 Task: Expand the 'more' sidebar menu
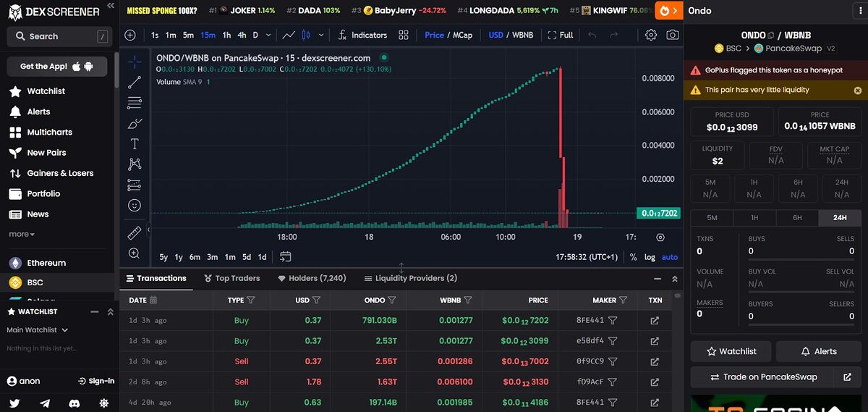click(x=22, y=235)
